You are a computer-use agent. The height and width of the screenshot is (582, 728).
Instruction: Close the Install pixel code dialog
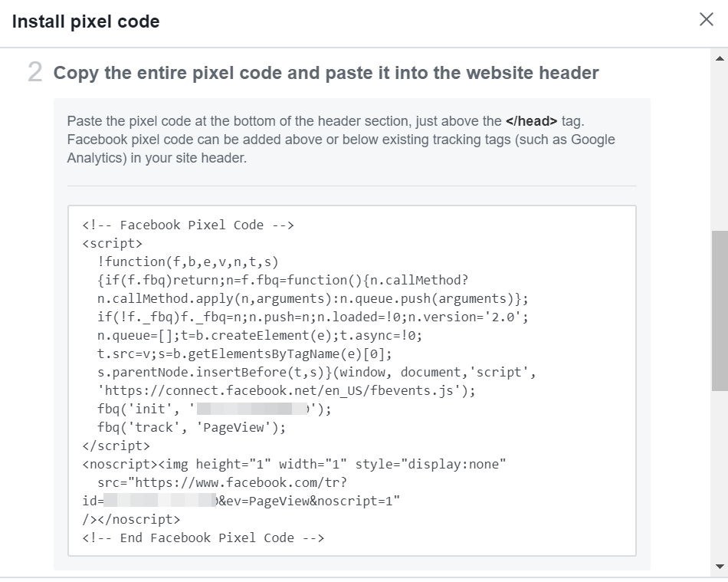707,20
